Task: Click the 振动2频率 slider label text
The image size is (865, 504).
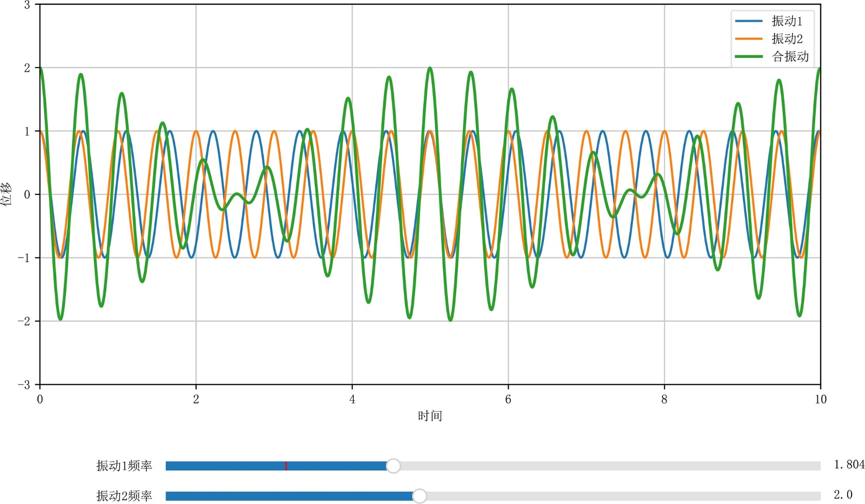Action: pos(124,496)
